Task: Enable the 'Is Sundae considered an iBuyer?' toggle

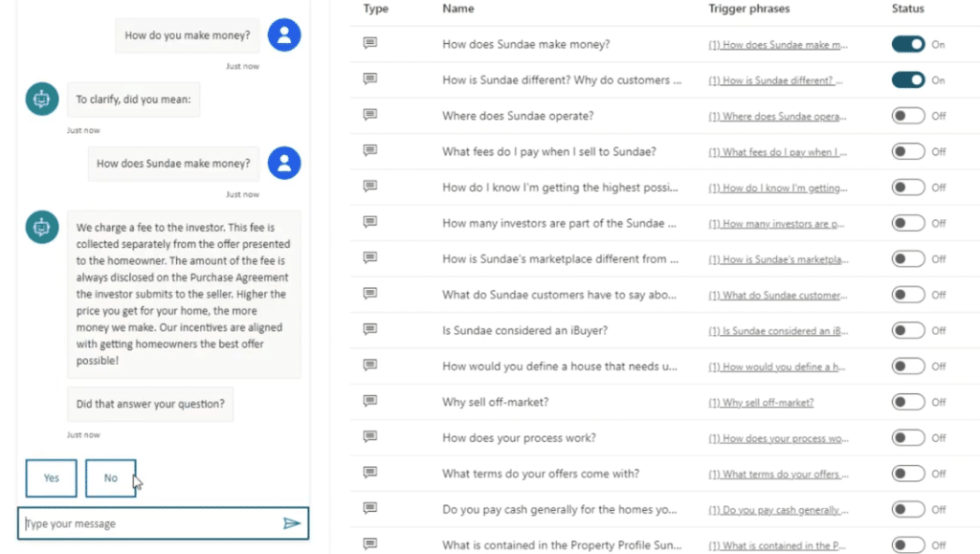Action: coord(908,330)
